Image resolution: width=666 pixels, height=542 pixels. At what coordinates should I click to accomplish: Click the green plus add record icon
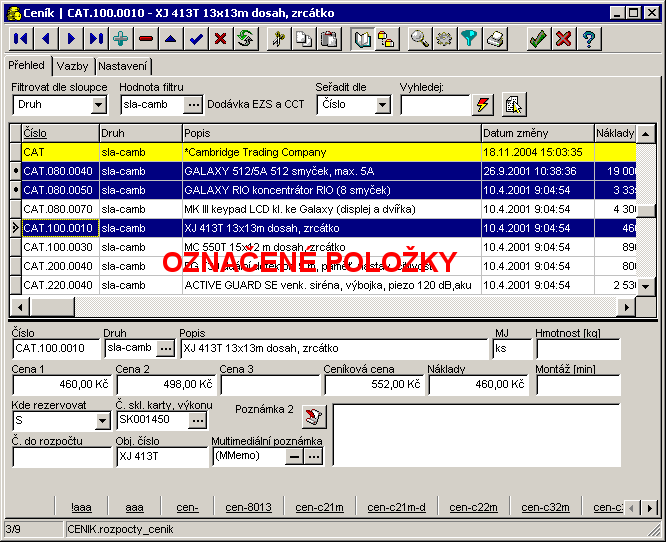[x=121, y=39]
